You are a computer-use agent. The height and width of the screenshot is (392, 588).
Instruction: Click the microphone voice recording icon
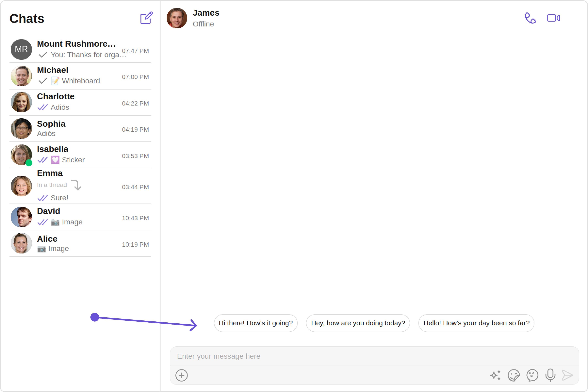pyautogui.click(x=550, y=375)
